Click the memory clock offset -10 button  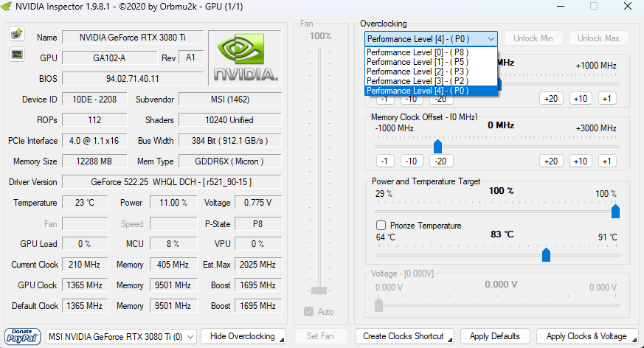click(x=412, y=161)
